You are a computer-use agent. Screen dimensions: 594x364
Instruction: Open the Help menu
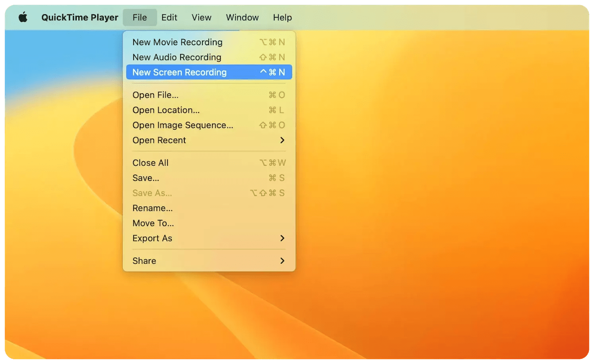tap(282, 17)
